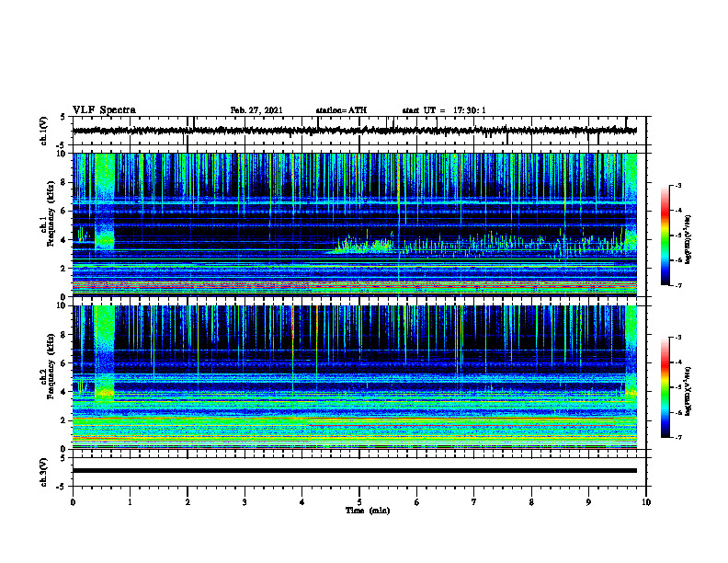Click the "ch.1(V)" axis label
This screenshot has width=728, height=563.
[x=44, y=131]
